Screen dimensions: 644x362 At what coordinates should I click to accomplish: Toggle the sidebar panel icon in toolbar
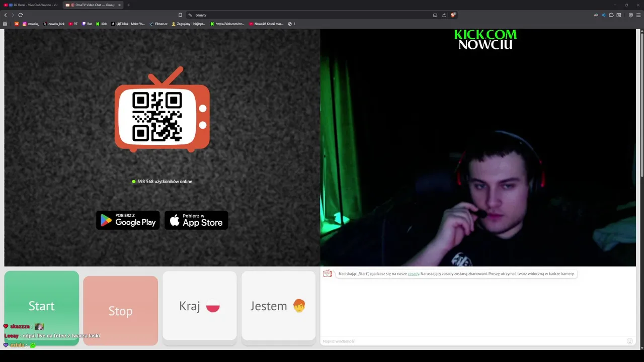tap(619, 15)
